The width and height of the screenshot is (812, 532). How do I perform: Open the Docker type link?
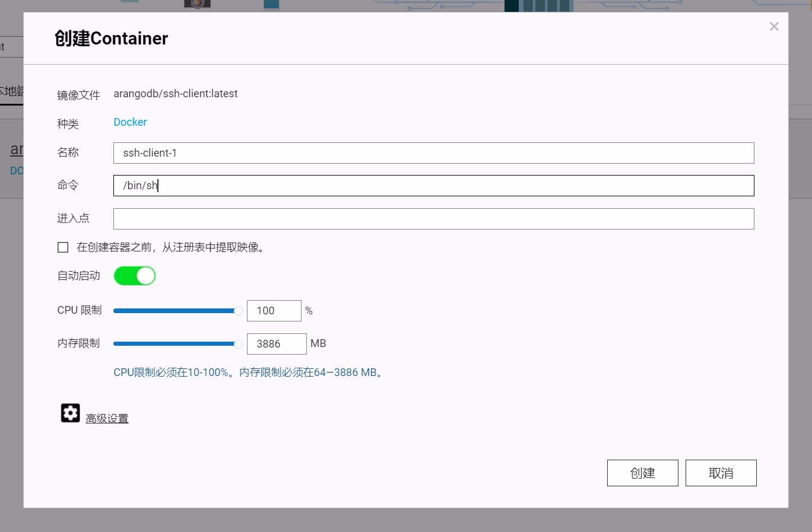130,122
